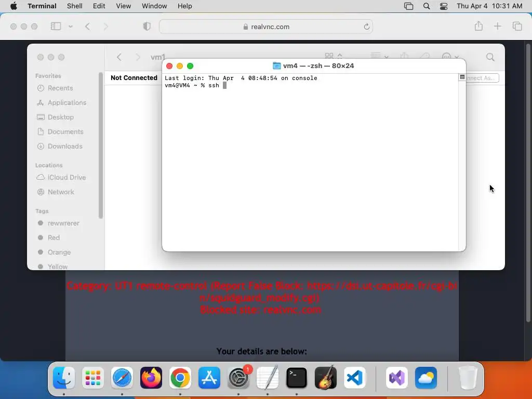Open the Weather app in the Dock
The height and width of the screenshot is (399, 532).
(x=426, y=378)
